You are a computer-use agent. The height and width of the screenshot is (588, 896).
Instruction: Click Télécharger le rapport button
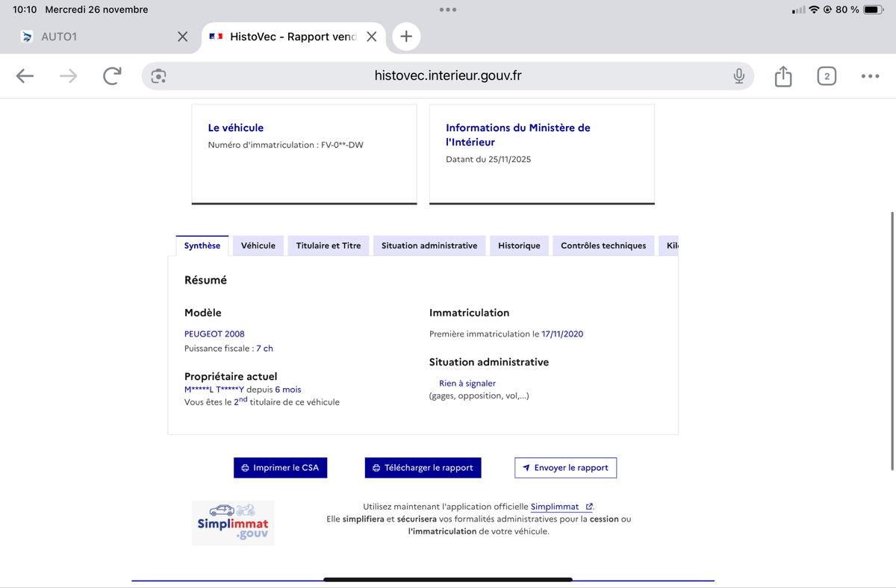423,468
